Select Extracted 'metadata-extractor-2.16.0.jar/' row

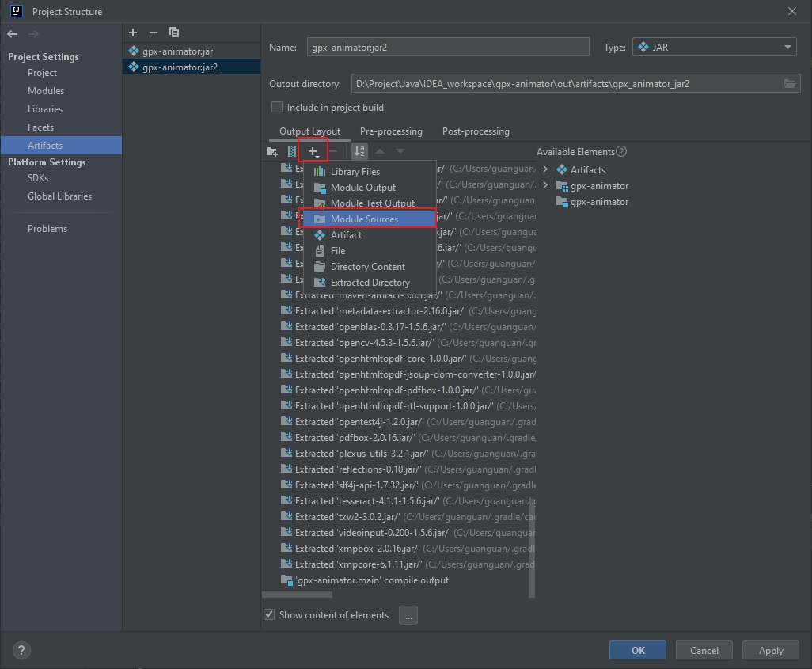point(408,311)
